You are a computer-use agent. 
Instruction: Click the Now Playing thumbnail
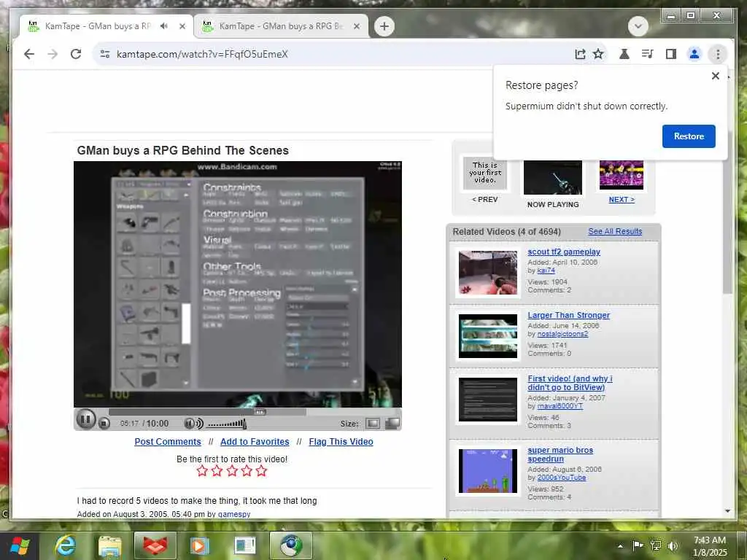coord(553,177)
